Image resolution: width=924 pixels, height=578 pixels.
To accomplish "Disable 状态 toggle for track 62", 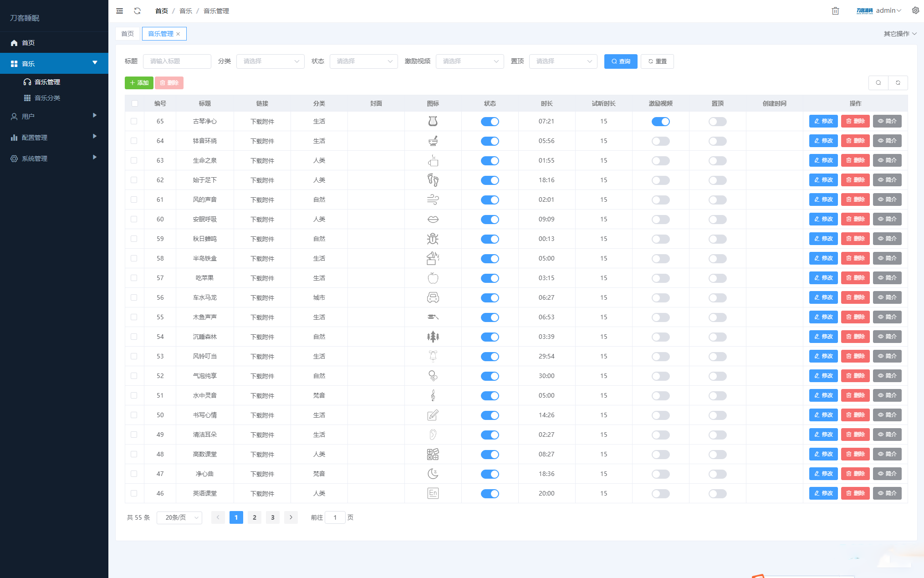I will (x=490, y=180).
